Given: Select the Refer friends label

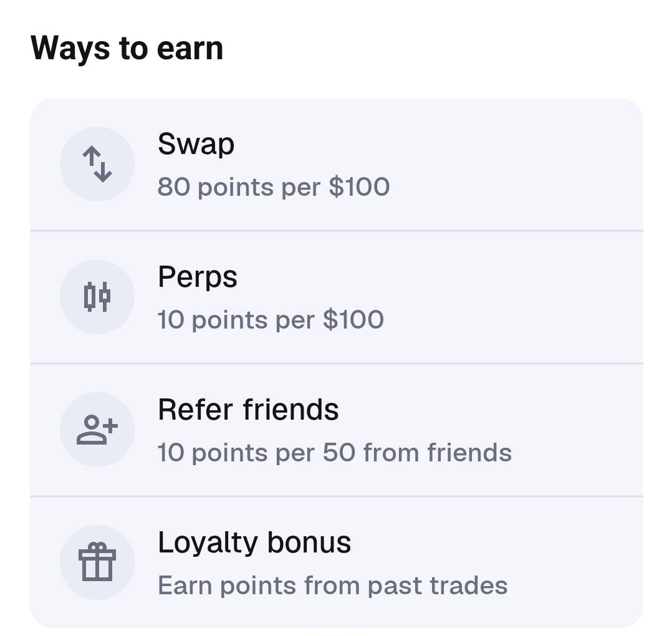Looking at the screenshot, I should click(249, 410).
